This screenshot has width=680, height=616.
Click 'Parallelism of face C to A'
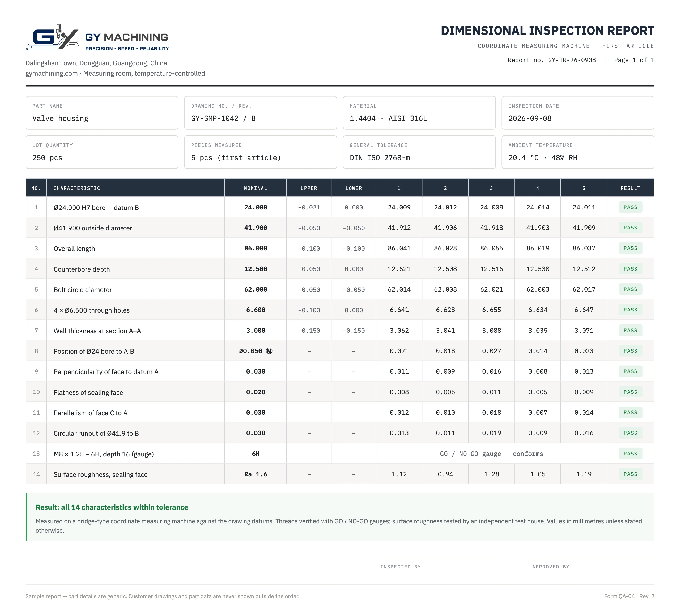90,413
